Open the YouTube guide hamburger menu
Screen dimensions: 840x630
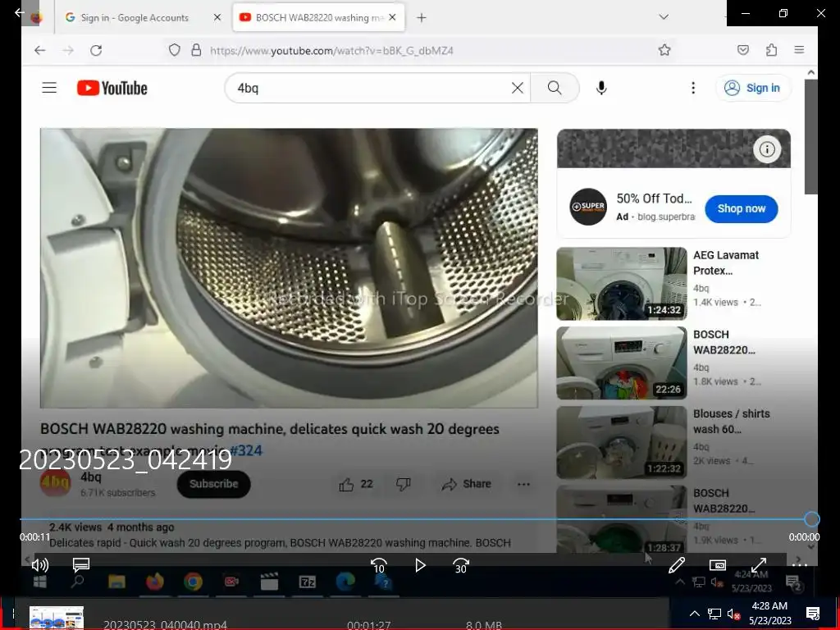click(x=49, y=87)
